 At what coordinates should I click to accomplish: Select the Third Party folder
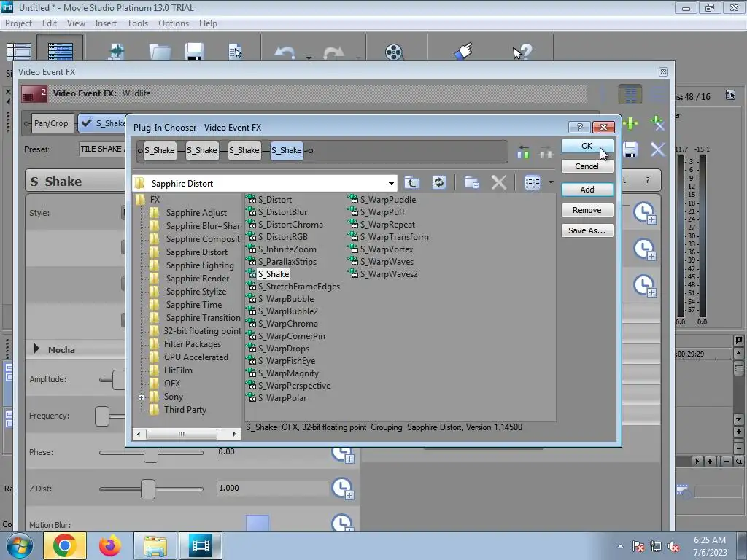tap(185, 410)
